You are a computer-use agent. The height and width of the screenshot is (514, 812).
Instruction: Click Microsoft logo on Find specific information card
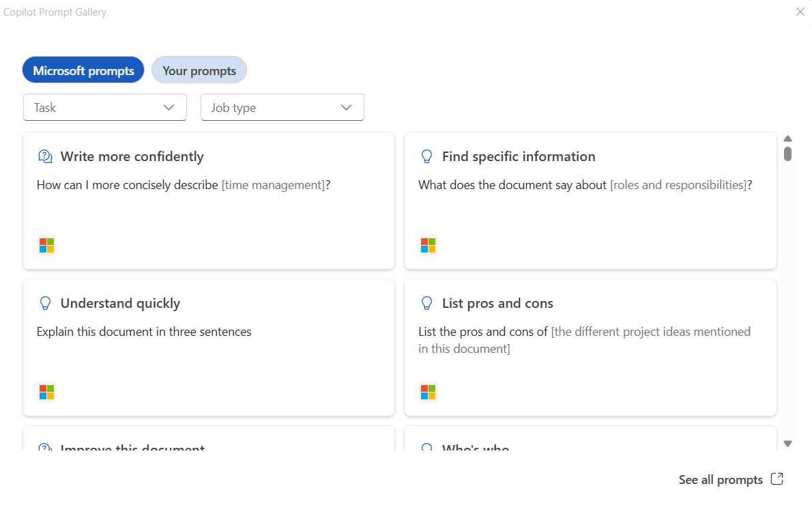tap(429, 245)
